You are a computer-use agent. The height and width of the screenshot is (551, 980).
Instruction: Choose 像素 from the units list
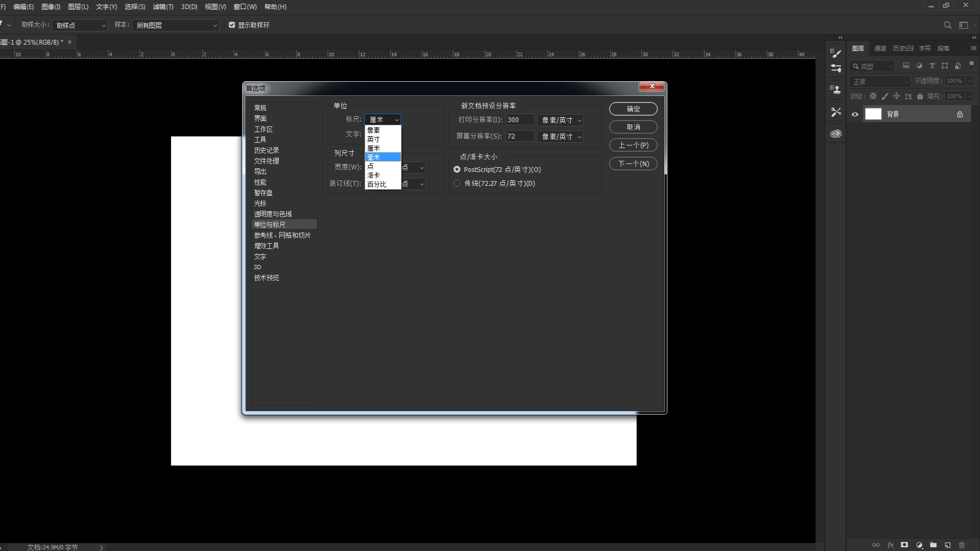click(x=383, y=130)
